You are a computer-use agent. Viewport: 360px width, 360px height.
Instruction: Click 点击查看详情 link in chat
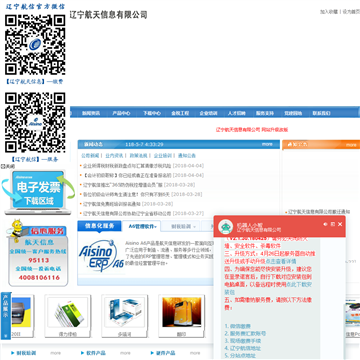280,261
